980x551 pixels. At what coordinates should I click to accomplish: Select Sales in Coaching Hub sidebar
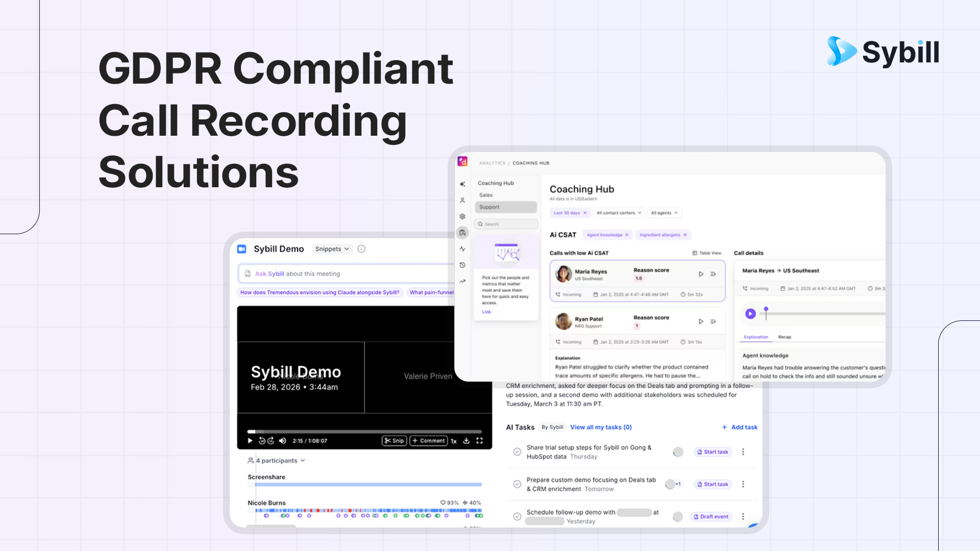[x=486, y=195]
